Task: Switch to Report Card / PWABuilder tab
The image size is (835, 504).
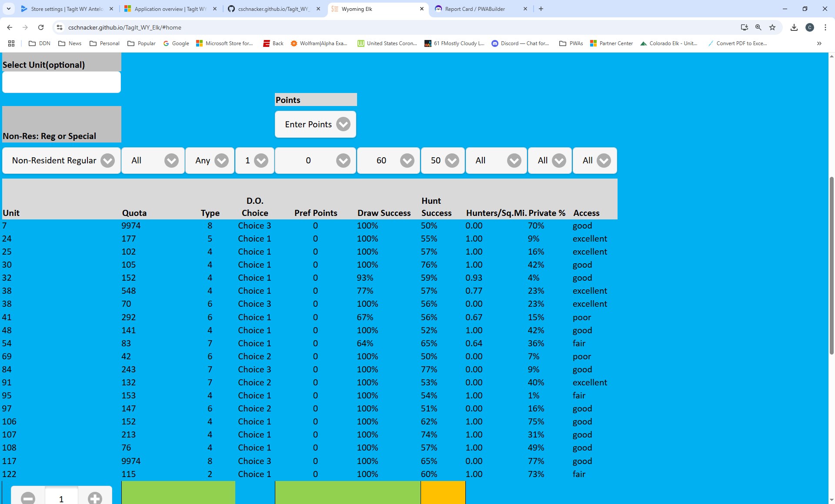Action: tap(475, 9)
